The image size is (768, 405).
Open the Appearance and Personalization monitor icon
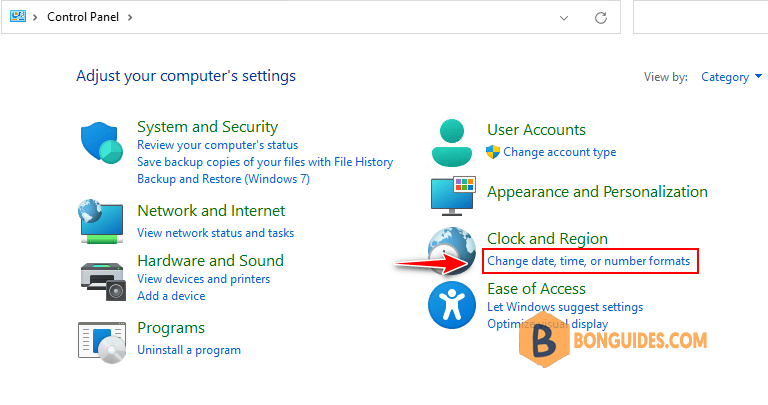(x=453, y=196)
